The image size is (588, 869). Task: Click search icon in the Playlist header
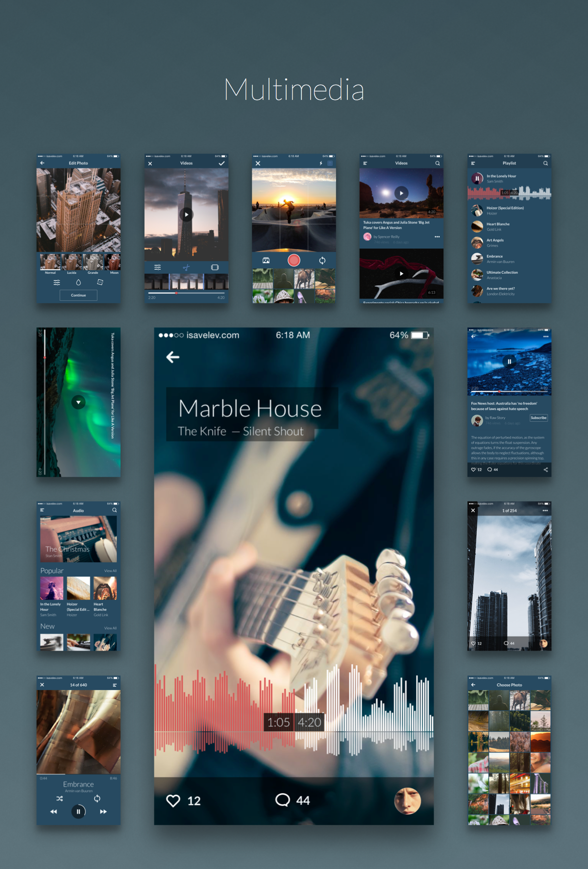pos(545,163)
